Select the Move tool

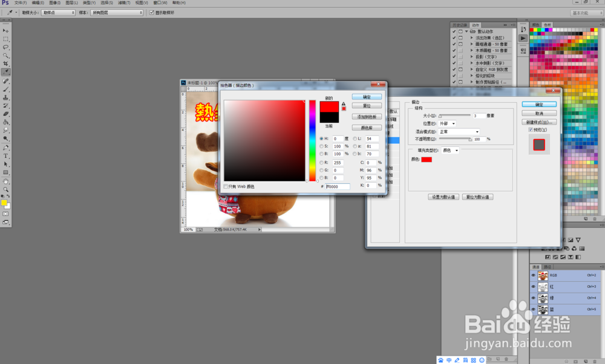(6, 30)
